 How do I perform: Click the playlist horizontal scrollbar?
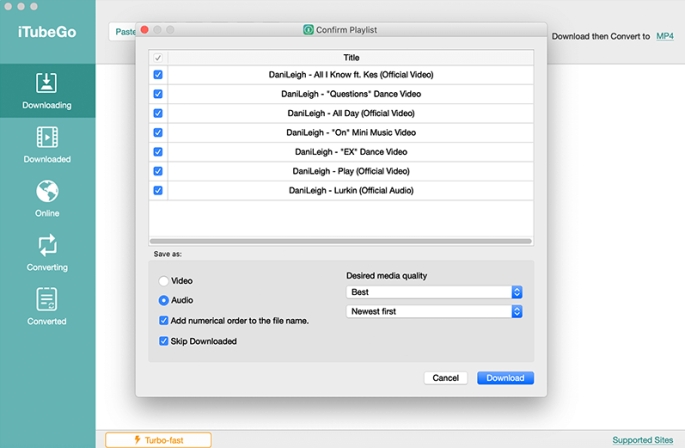point(341,241)
